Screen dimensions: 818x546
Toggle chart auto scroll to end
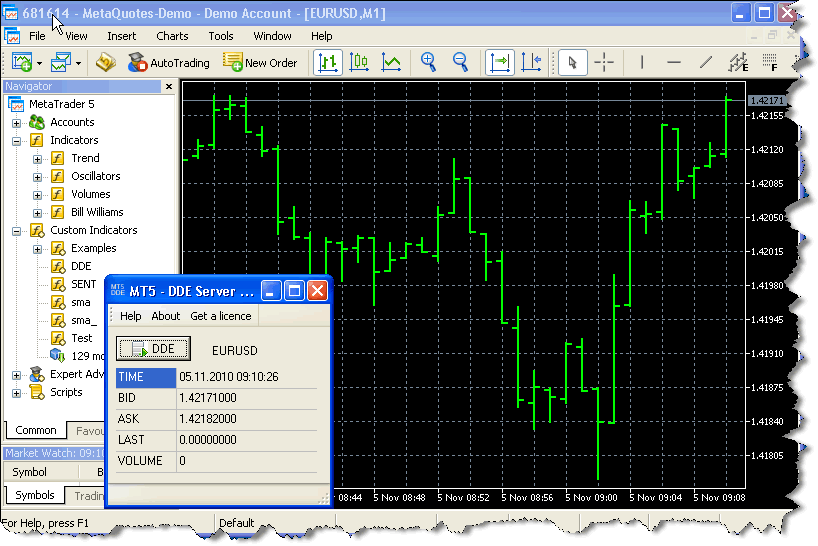pyautogui.click(x=499, y=63)
